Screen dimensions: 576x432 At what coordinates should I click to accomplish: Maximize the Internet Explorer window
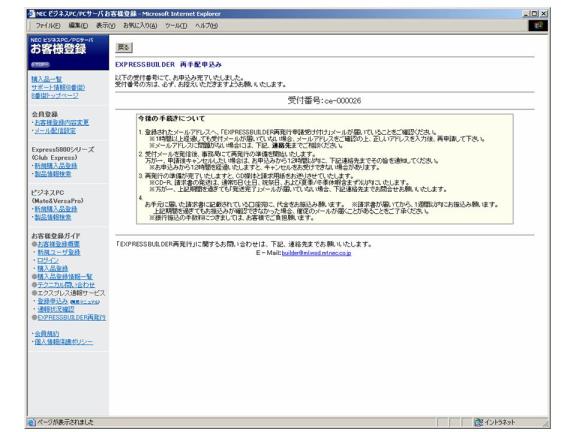coord(534,14)
